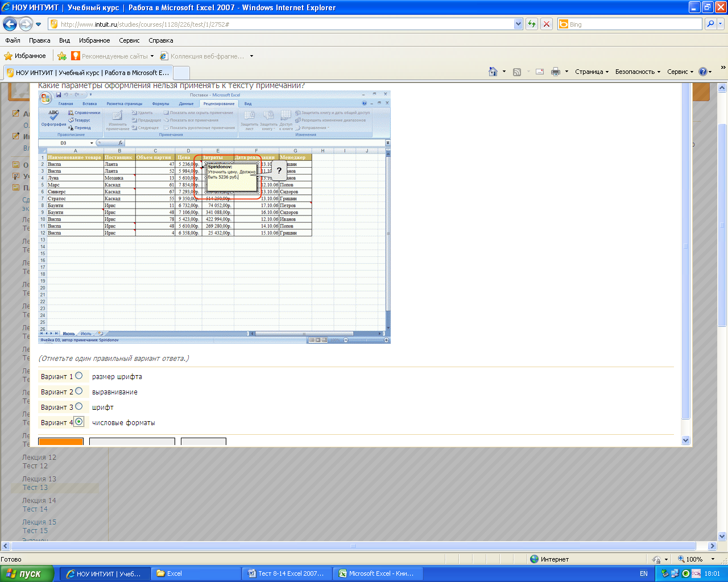Open Лекция 15 link

[39, 522]
